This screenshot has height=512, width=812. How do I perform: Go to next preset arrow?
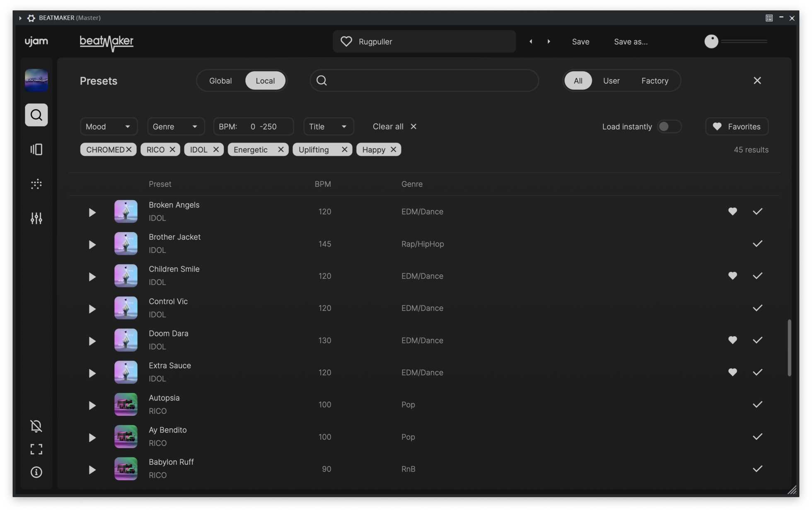(549, 41)
